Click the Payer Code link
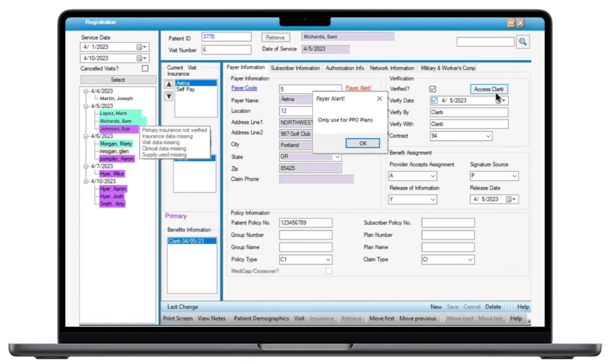The width and height of the screenshot is (609, 364). point(244,88)
